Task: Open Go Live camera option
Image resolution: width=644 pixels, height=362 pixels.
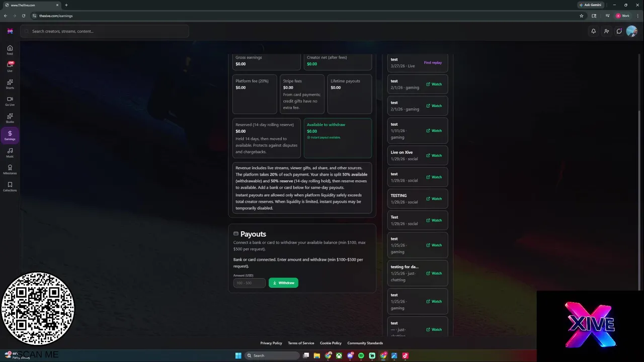Action: [10, 101]
